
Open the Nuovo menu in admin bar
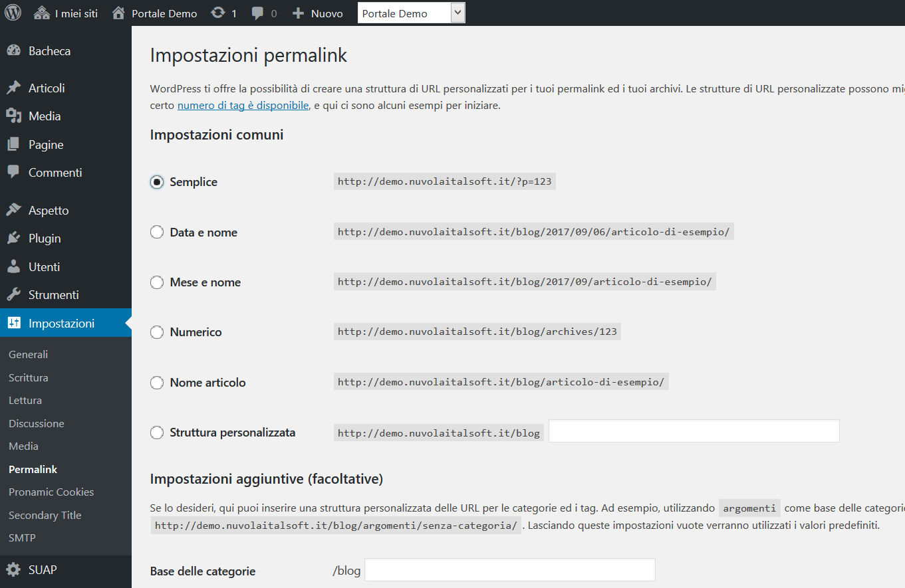[318, 13]
